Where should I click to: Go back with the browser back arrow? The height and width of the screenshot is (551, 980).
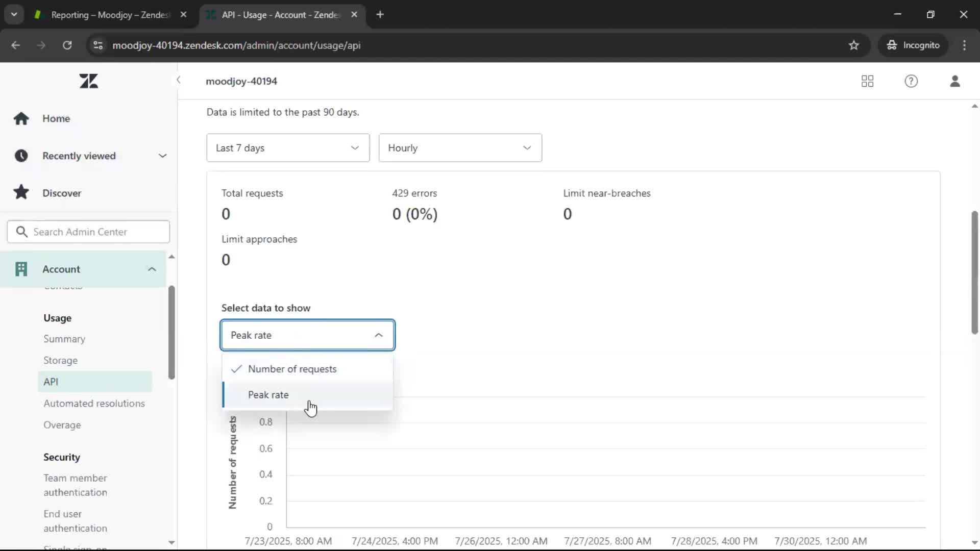(16, 45)
